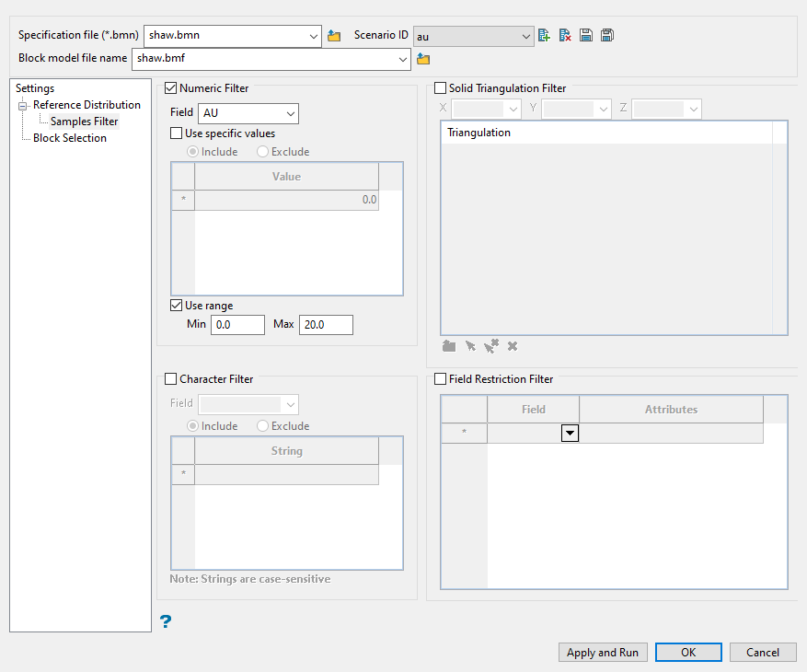Click the plain X remove-triangulation icon
The width and height of the screenshot is (807, 672).
point(513,346)
